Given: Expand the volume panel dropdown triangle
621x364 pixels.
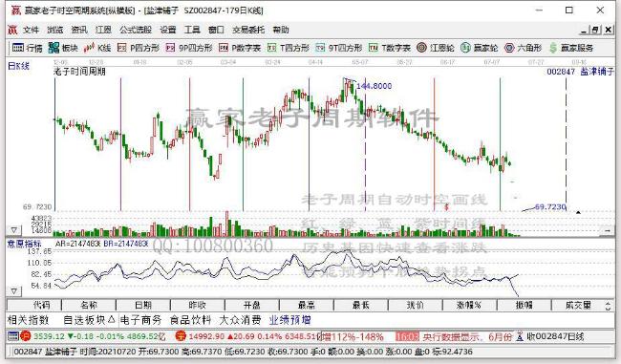Looking at the screenshot, I should tap(14, 230).
